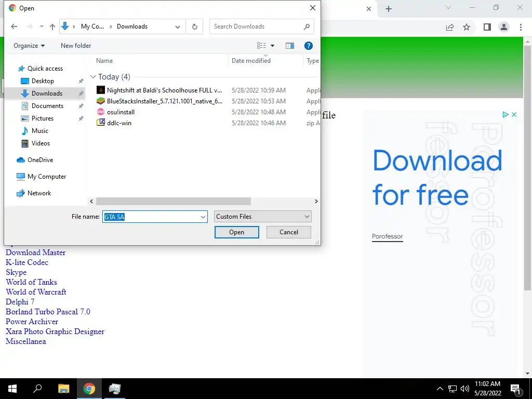The height and width of the screenshot is (399, 532).
Task: Open the Download Master link
Action: [x=36, y=252]
